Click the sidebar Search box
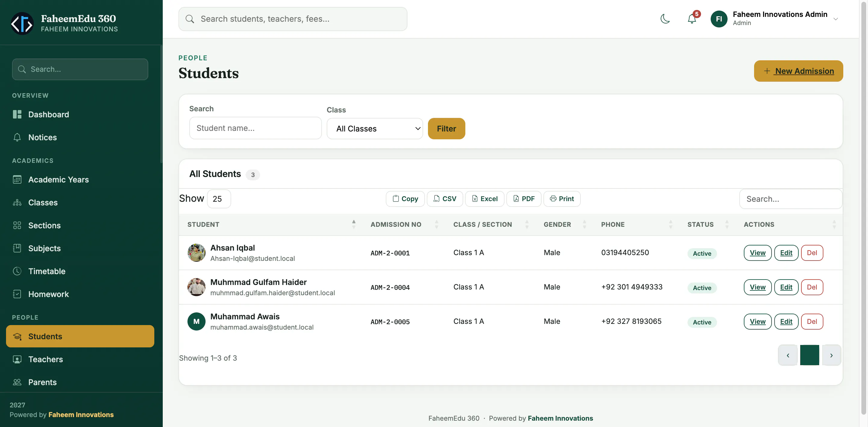 80,69
